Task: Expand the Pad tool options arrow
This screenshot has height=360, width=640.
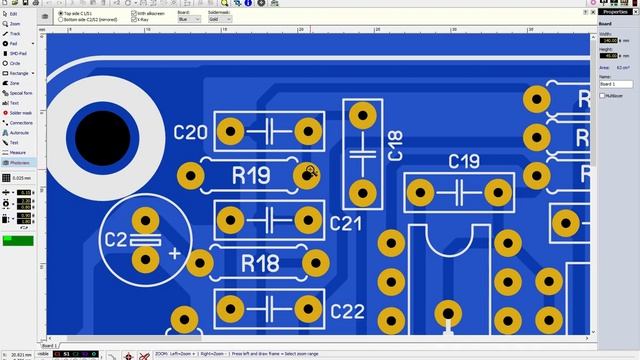Action: (33, 44)
